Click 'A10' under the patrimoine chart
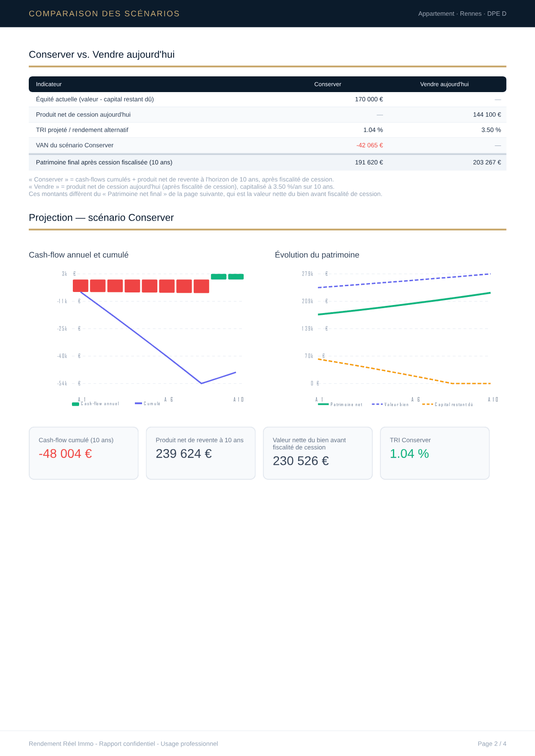 (x=493, y=399)
